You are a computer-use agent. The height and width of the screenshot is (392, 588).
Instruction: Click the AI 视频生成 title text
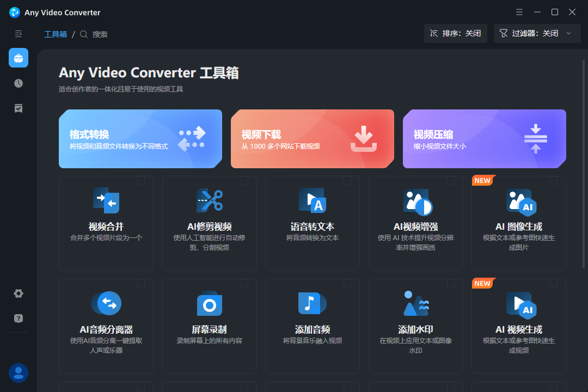[x=519, y=329]
